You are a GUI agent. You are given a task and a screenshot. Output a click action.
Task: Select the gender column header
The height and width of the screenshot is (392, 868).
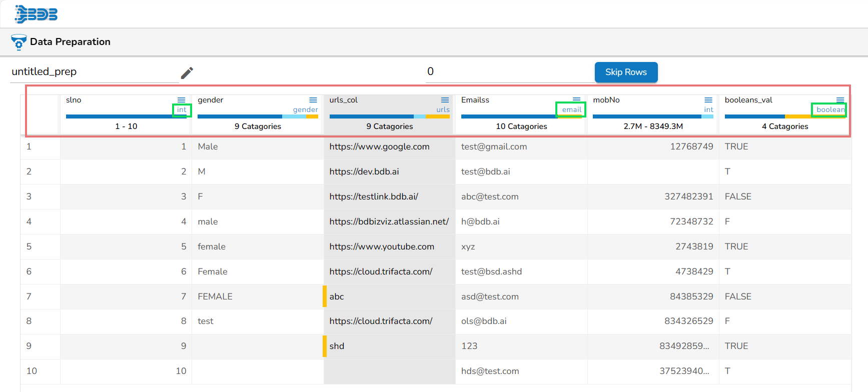click(x=211, y=100)
